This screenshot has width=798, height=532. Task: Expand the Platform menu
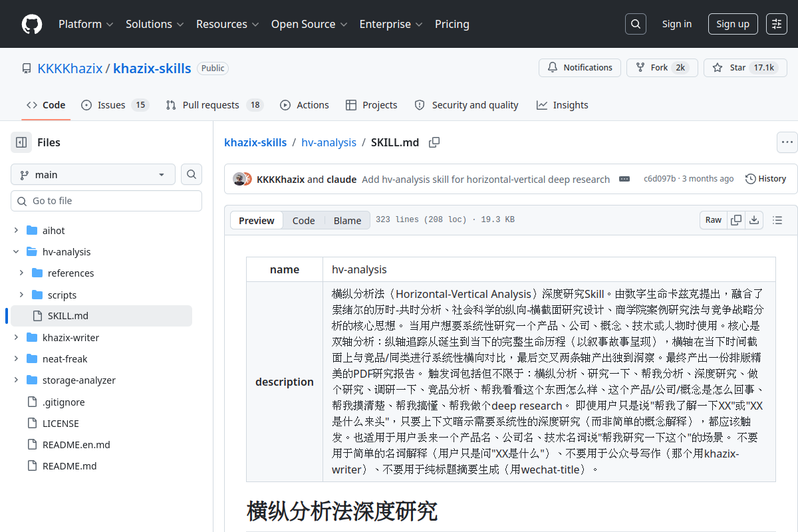(x=86, y=24)
